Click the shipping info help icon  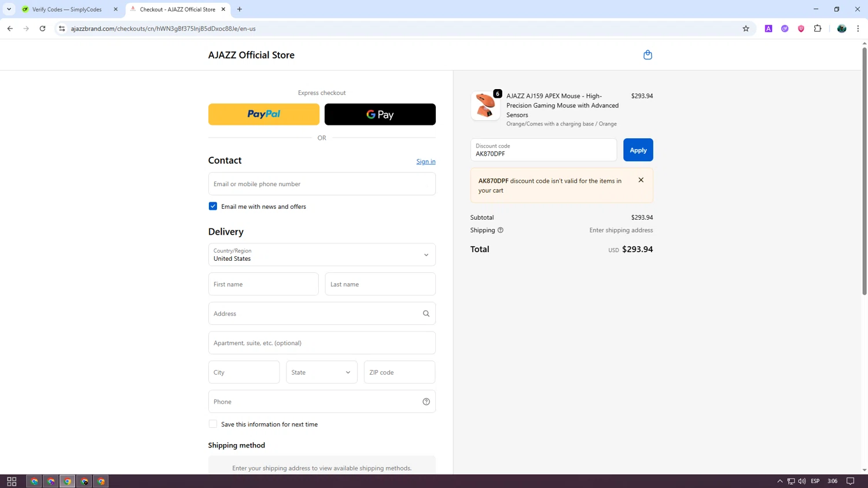pyautogui.click(x=501, y=230)
